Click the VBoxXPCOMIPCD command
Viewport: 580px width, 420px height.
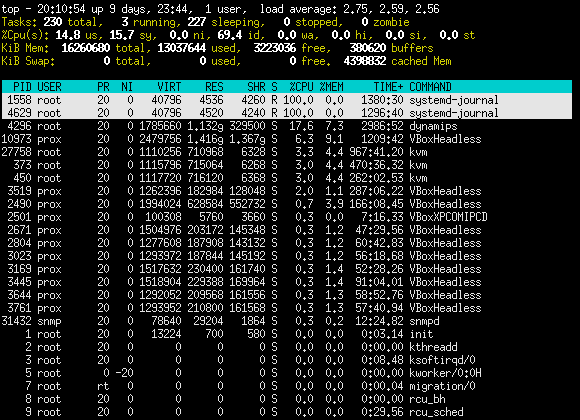(448, 217)
